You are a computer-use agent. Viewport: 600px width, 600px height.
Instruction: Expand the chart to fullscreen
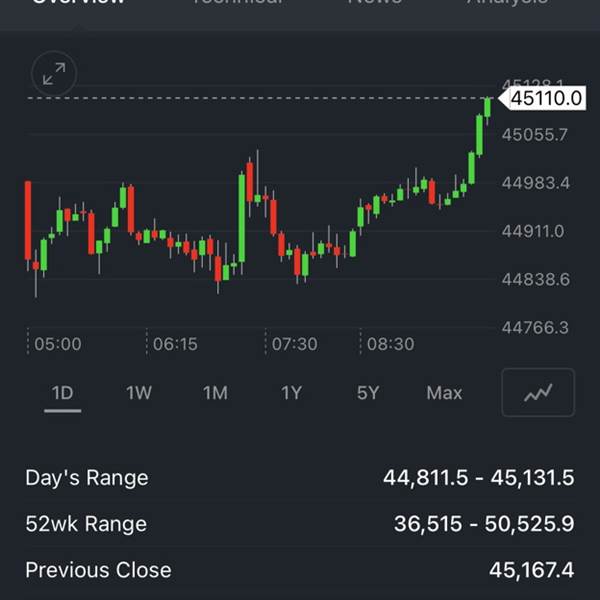pyautogui.click(x=54, y=72)
